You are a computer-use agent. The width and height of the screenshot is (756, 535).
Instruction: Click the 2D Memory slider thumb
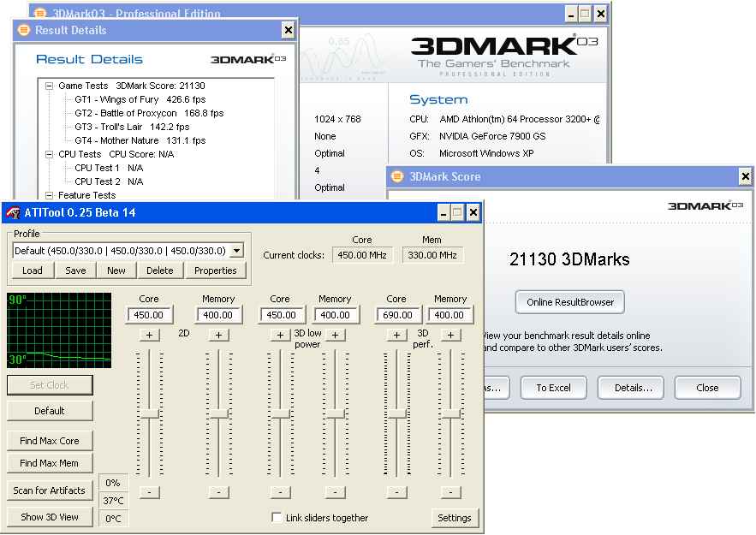click(219, 413)
